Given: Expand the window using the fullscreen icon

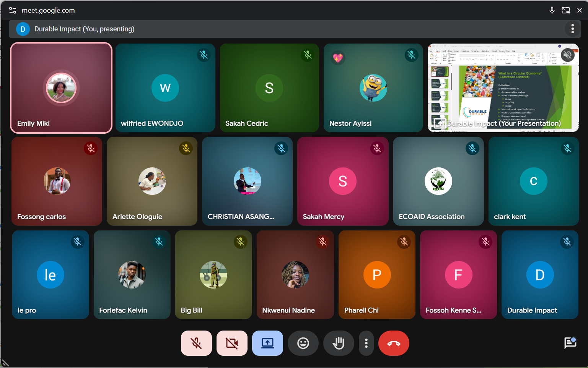Looking at the screenshot, I should [565, 10].
